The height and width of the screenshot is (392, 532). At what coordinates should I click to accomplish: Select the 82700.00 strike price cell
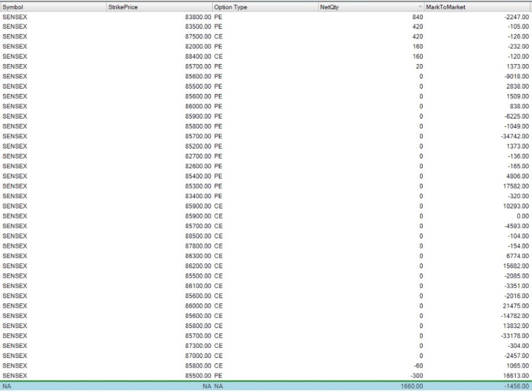coord(198,156)
